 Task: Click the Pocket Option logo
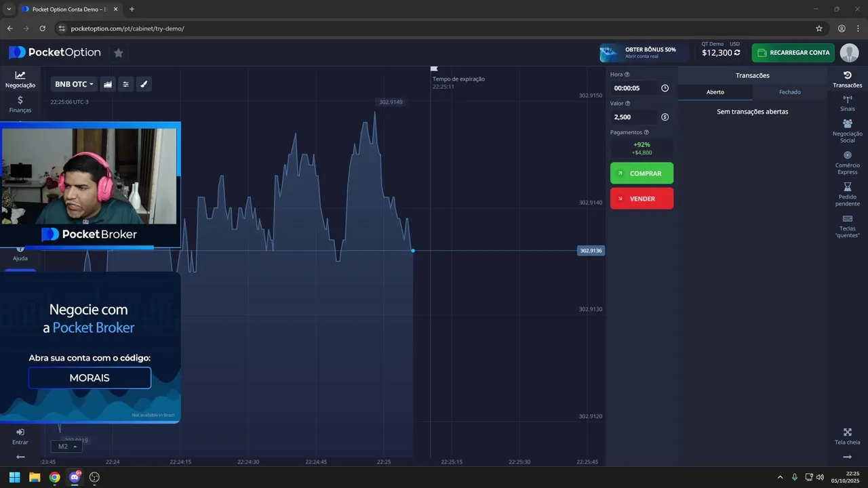coord(55,52)
